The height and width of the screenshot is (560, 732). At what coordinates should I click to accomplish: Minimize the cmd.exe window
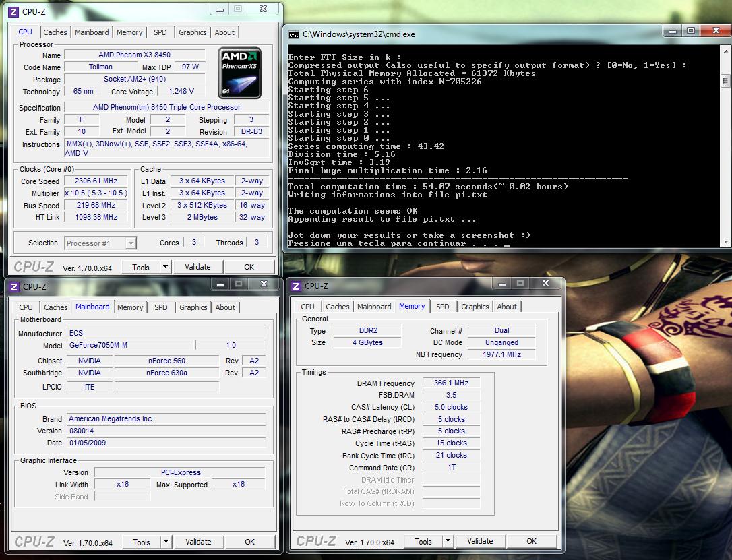click(x=673, y=32)
